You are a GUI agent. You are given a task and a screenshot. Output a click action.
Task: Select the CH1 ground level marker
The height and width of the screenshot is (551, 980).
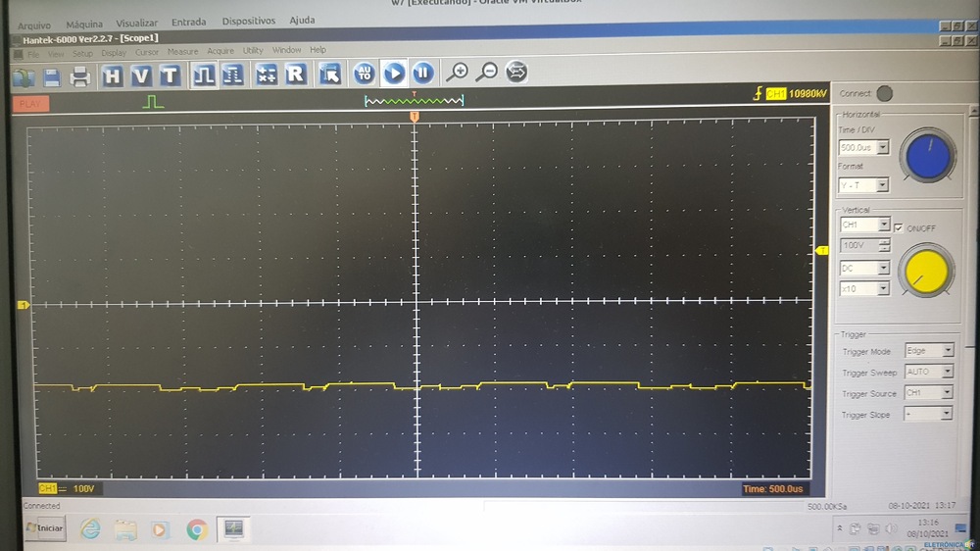[x=24, y=305]
